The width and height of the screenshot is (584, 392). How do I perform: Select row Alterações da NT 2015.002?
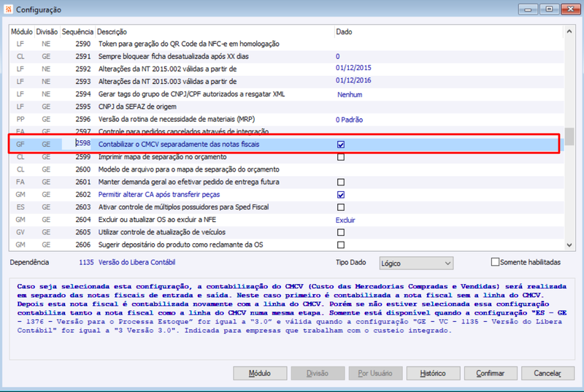(286, 69)
